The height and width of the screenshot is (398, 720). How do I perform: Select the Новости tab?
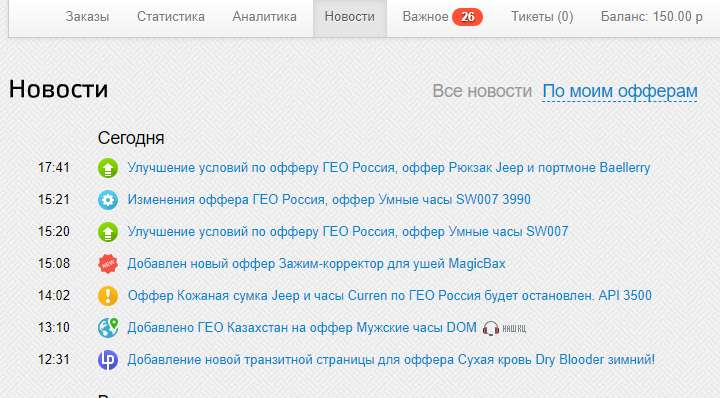coord(350,17)
